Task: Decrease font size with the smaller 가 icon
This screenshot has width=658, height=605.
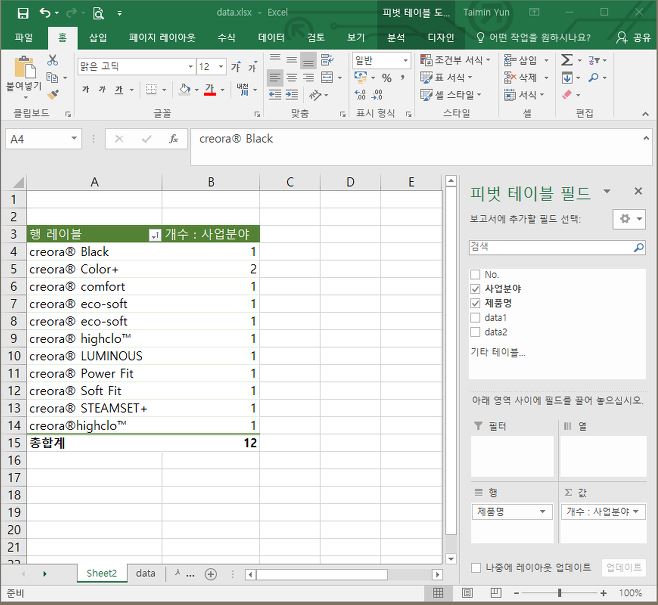Action: (x=252, y=67)
